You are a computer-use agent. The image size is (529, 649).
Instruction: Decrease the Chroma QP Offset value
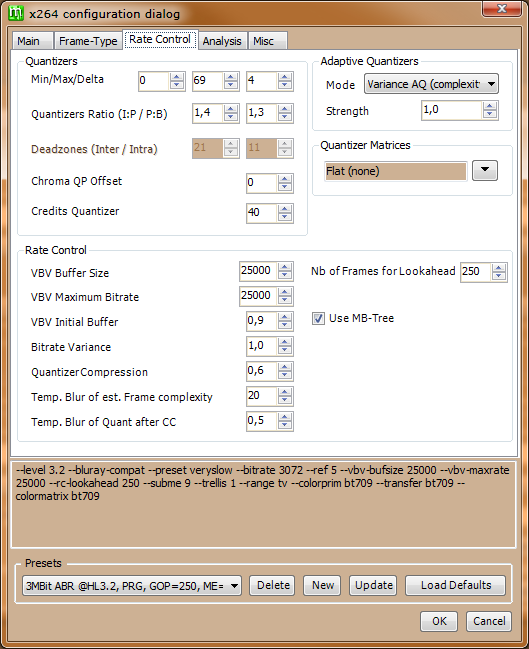click(x=285, y=187)
